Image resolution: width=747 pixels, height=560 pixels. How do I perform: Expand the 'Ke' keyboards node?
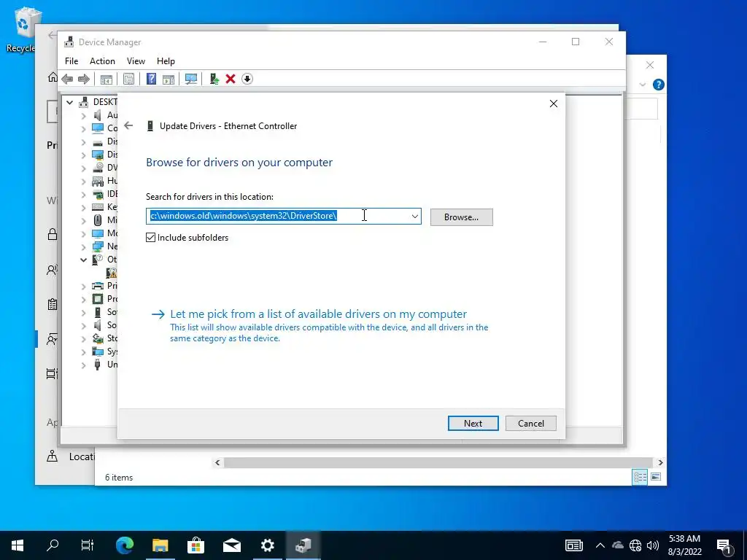(x=83, y=208)
